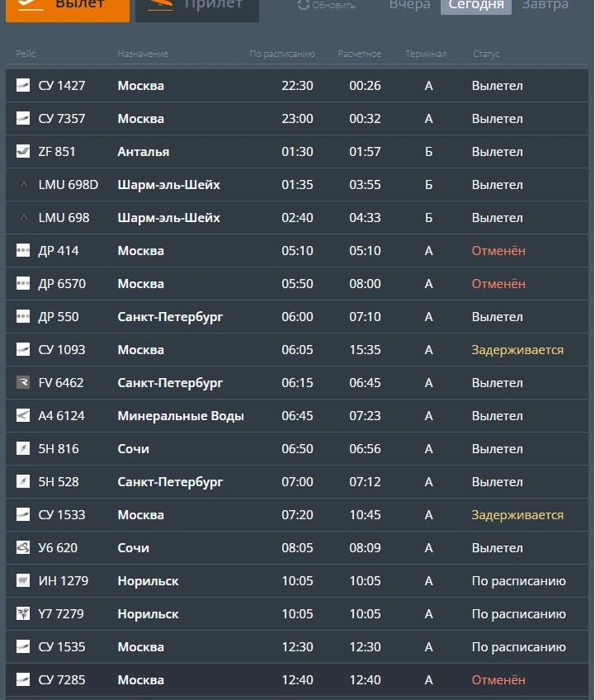Viewport: 595px width, 700px height.
Task: Click estimated time 07:23
Action: 365,416
